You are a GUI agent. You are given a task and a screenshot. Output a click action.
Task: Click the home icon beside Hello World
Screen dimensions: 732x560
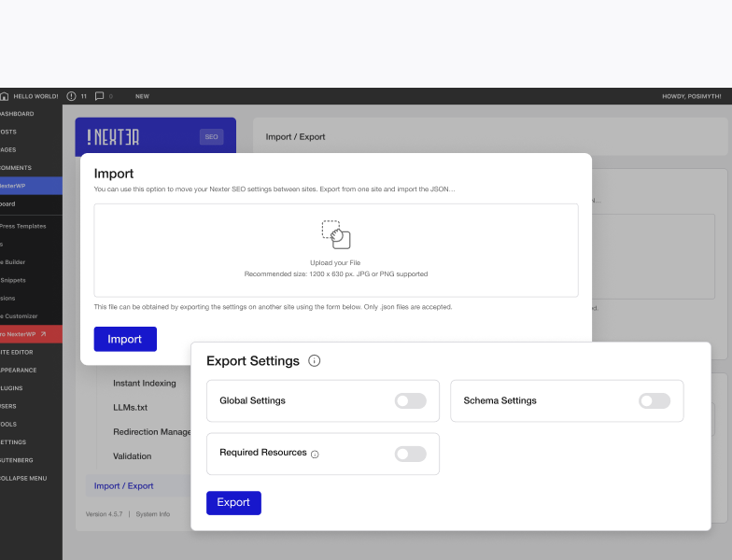point(4,96)
